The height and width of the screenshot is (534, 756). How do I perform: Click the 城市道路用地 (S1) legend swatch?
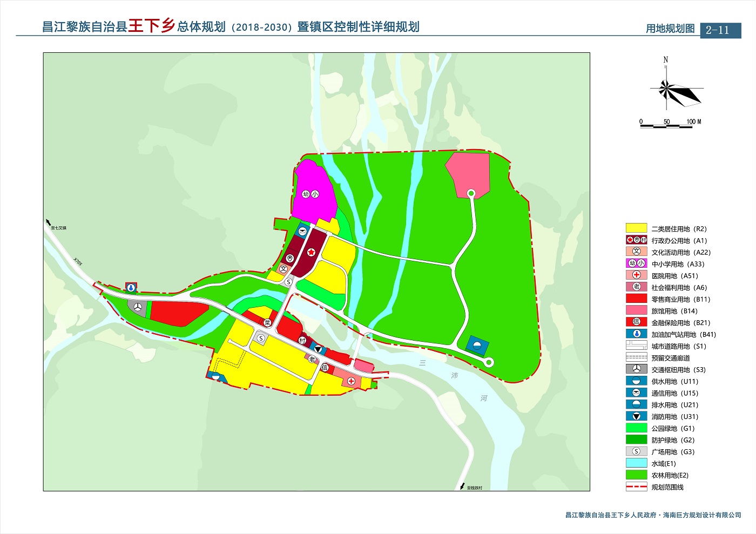point(636,346)
